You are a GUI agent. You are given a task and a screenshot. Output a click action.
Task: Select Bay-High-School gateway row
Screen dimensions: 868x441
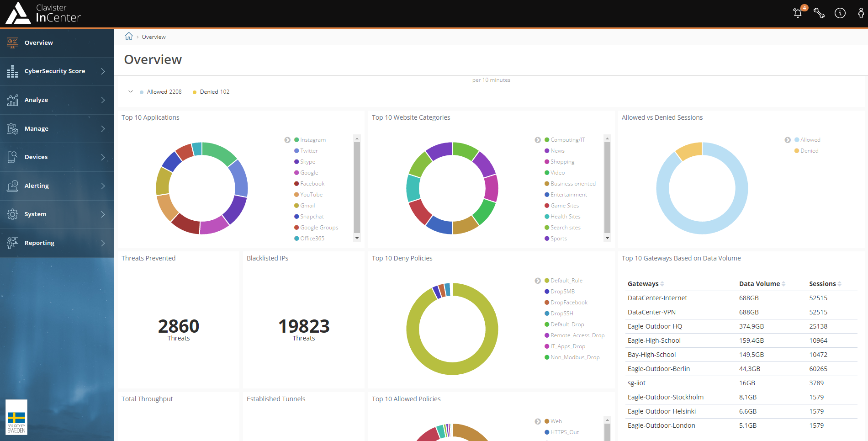(741, 355)
